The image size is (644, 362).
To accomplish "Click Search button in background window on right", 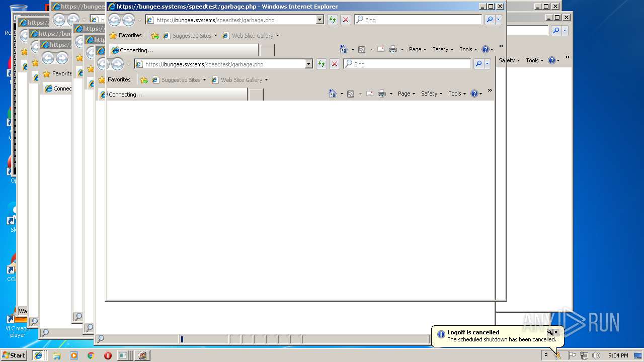I will tap(556, 31).
